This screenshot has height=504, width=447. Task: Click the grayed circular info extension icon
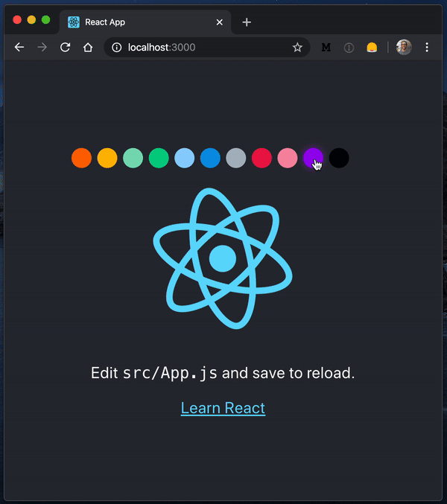point(349,48)
